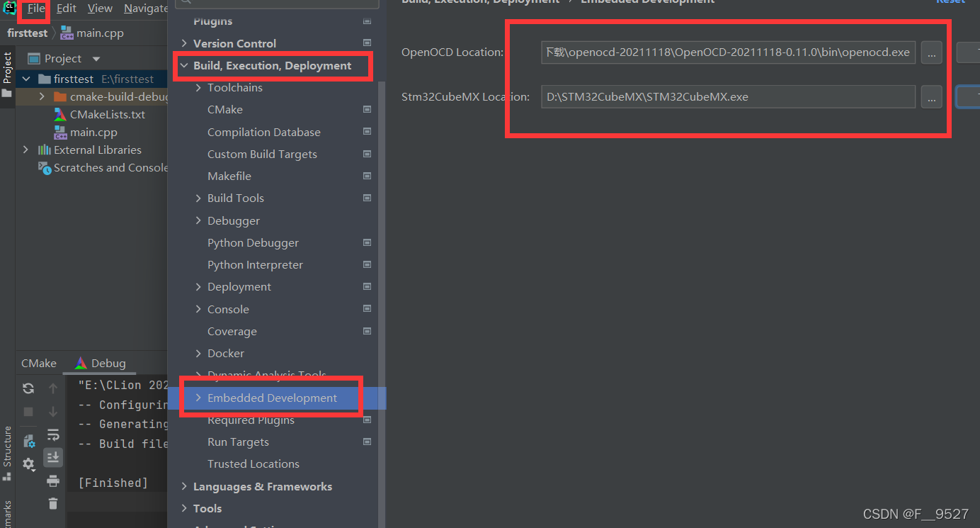Open the Project view dropdown arrow
The image size is (980, 528).
coord(97,59)
